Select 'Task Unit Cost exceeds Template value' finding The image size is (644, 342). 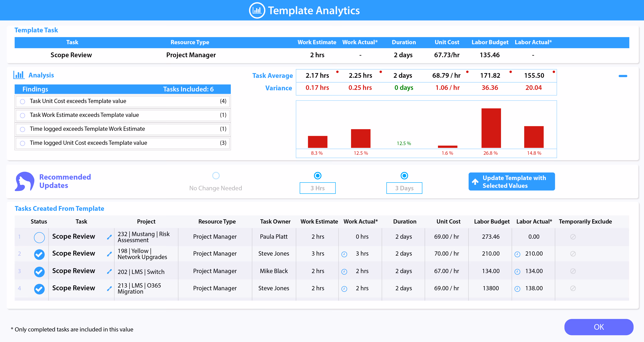[23, 101]
